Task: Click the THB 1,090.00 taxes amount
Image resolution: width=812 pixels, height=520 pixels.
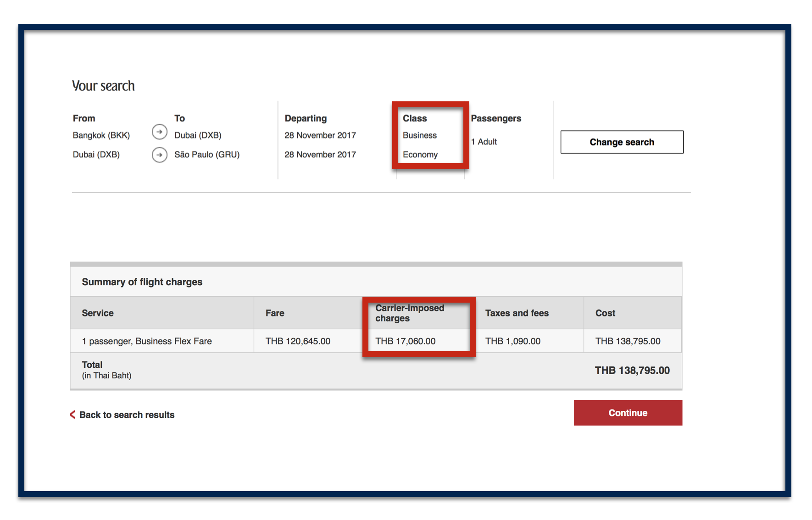Action: (513, 341)
